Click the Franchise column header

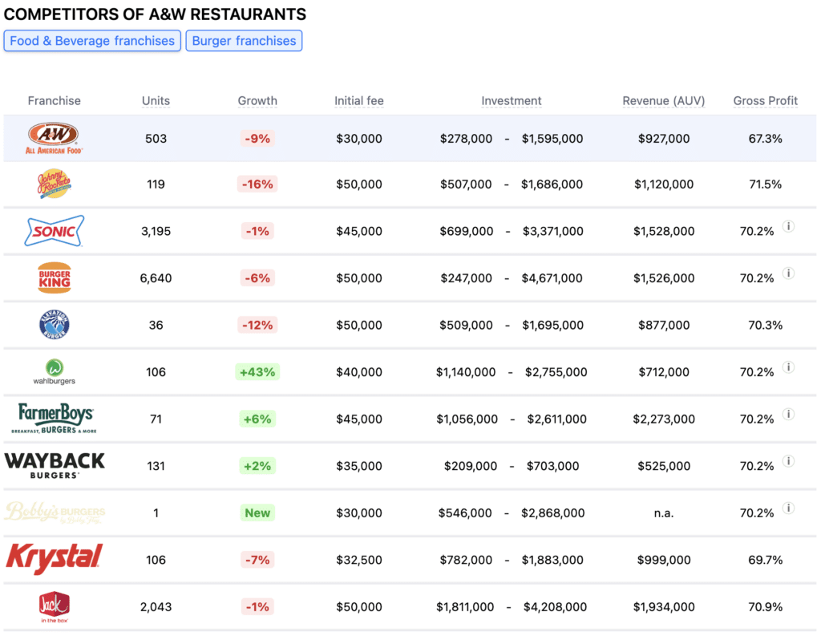54,100
